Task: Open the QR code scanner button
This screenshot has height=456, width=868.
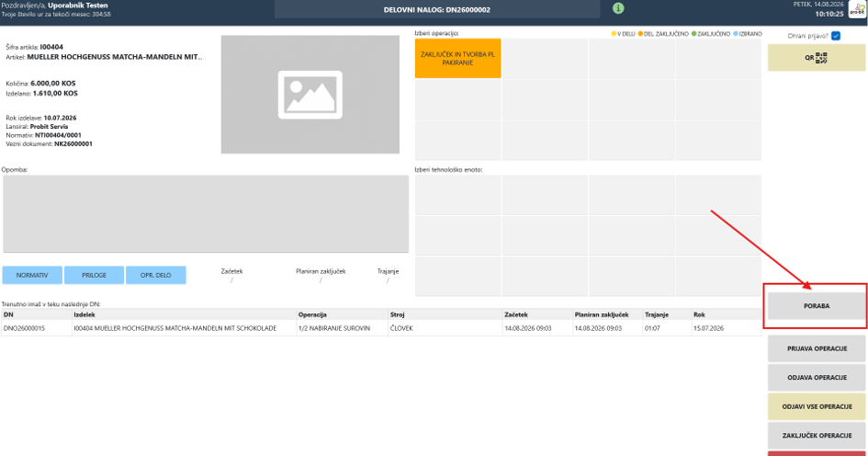Action: coord(817,58)
